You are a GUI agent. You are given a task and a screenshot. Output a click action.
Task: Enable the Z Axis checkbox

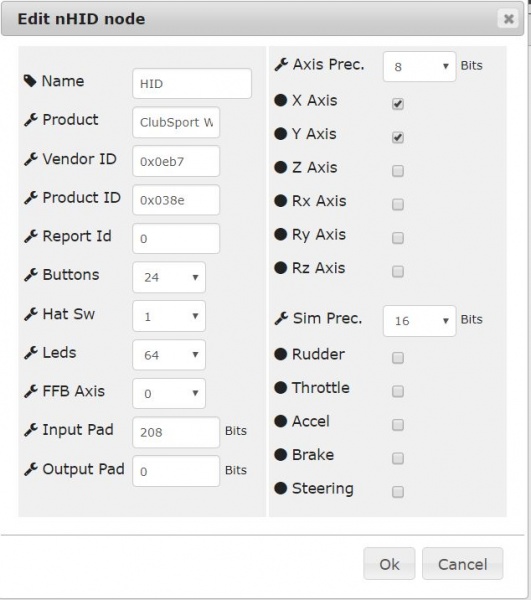coord(398,171)
